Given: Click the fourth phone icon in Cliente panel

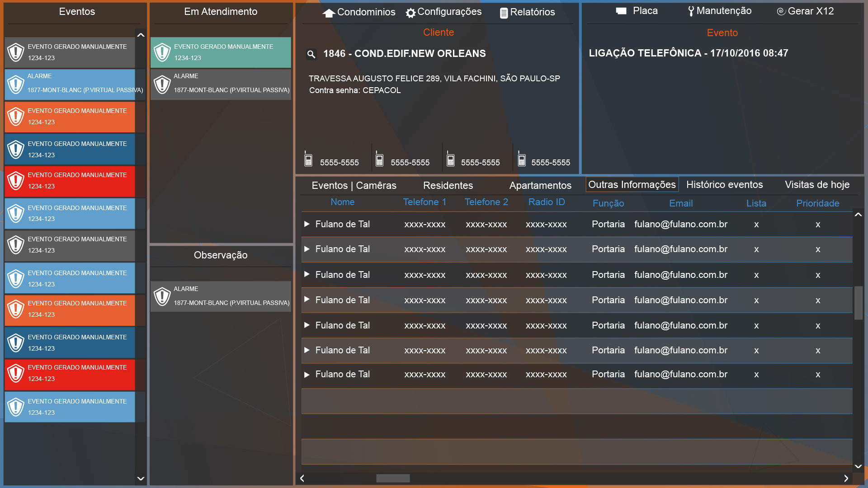Looking at the screenshot, I should [x=521, y=159].
